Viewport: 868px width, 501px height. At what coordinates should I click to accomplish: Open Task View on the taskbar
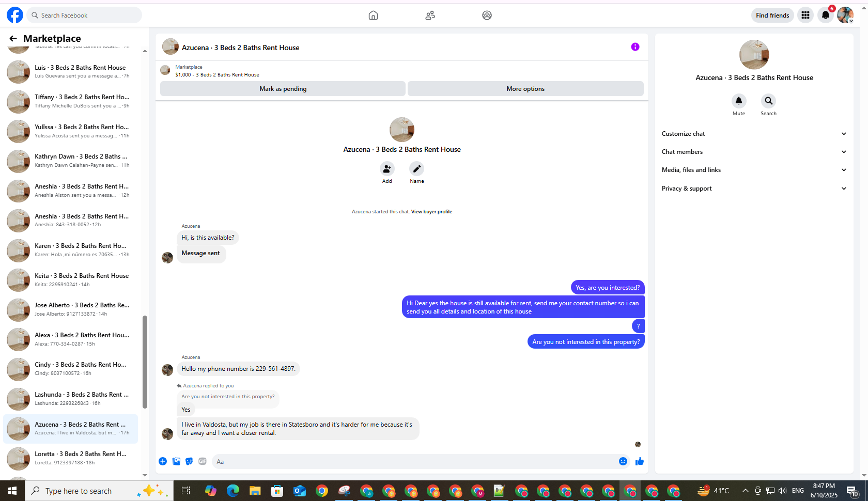[186, 491]
